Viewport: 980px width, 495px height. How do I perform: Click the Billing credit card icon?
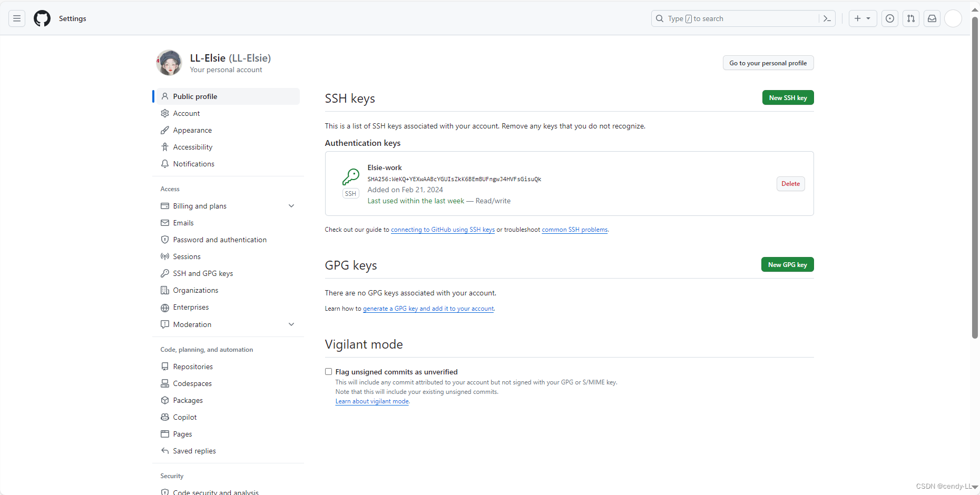tap(165, 206)
